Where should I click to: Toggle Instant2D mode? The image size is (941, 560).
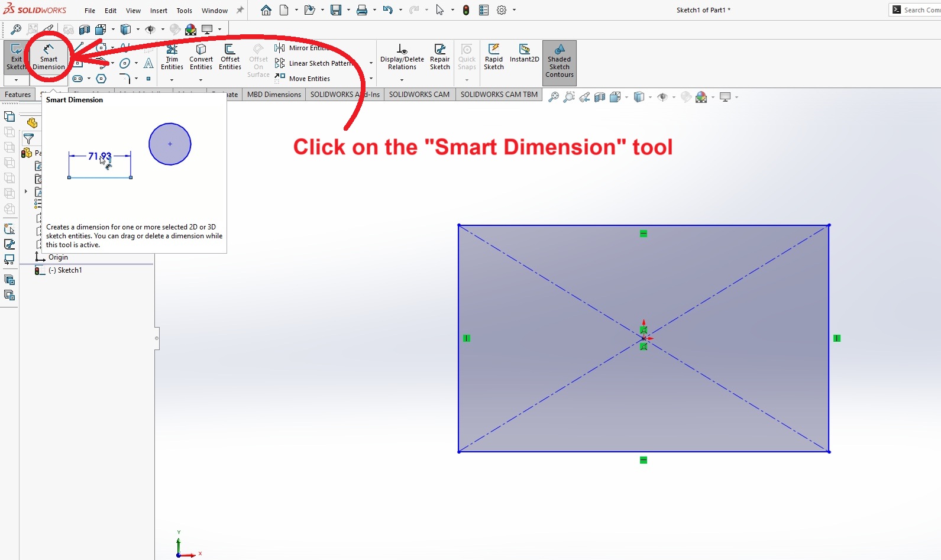point(524,53)
